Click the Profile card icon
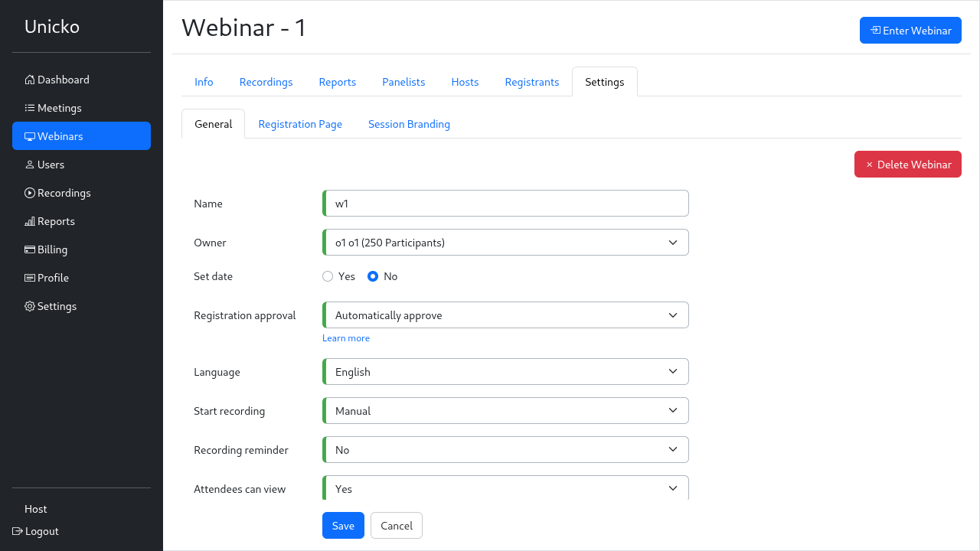 pyautogui.click(x=30, y=278)
